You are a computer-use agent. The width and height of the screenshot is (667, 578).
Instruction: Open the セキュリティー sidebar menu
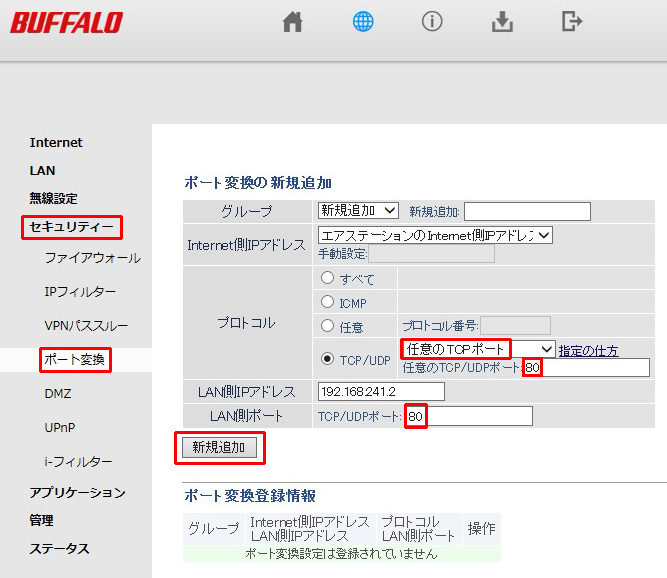tap(71, 227)
